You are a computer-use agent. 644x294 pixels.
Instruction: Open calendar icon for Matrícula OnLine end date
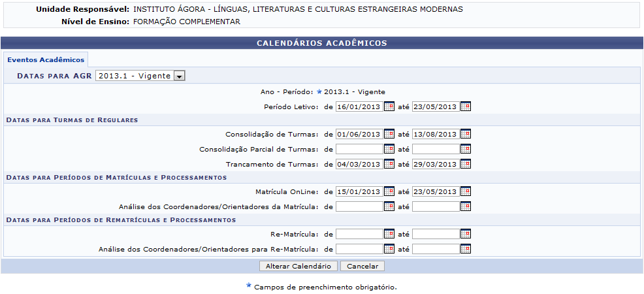pyautogui.click(x=465, y=191)
